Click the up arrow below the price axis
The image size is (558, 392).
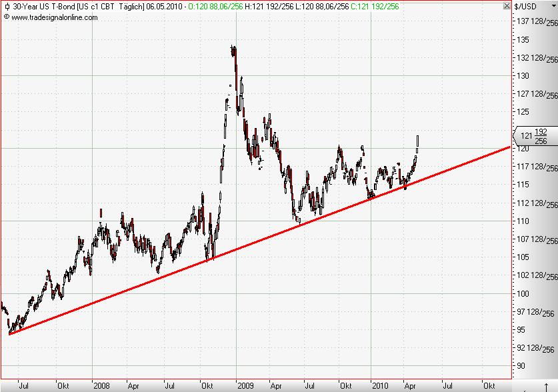click(x=546, y=387)
